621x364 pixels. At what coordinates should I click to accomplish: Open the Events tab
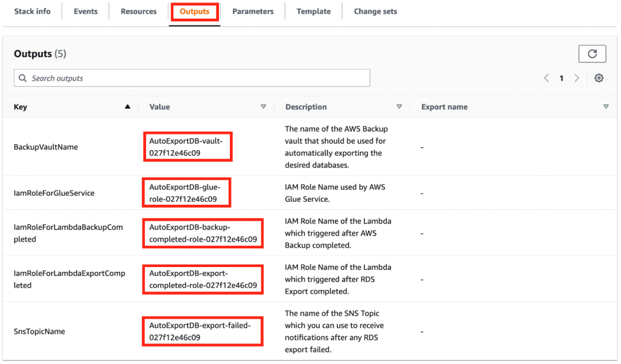coord(86,12)
